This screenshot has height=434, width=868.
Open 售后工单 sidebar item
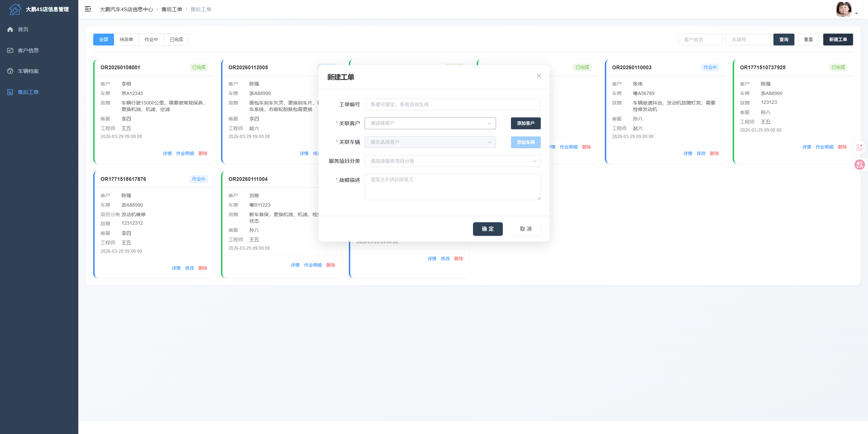coord(28,92)
